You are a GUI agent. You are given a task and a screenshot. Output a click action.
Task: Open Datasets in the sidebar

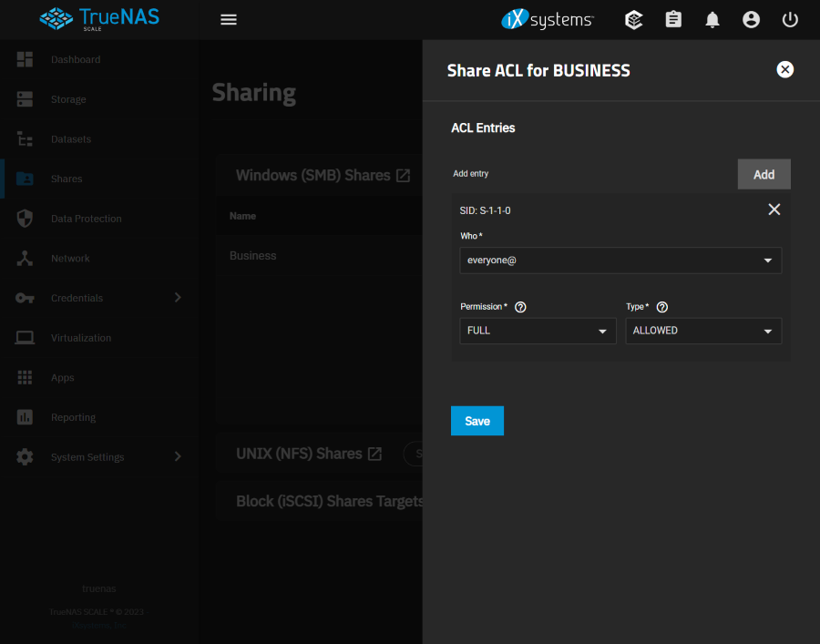pos(70,139)
